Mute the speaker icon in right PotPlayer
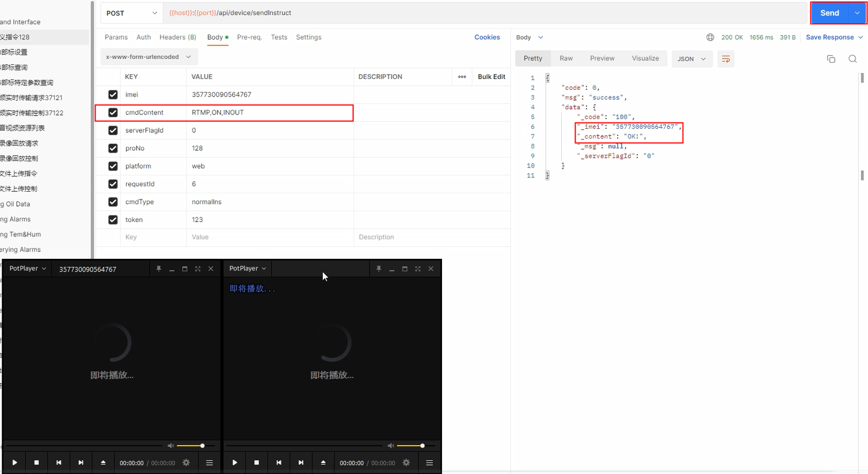The height and width of the screenshot is (474, 868). tap(391, 446)
